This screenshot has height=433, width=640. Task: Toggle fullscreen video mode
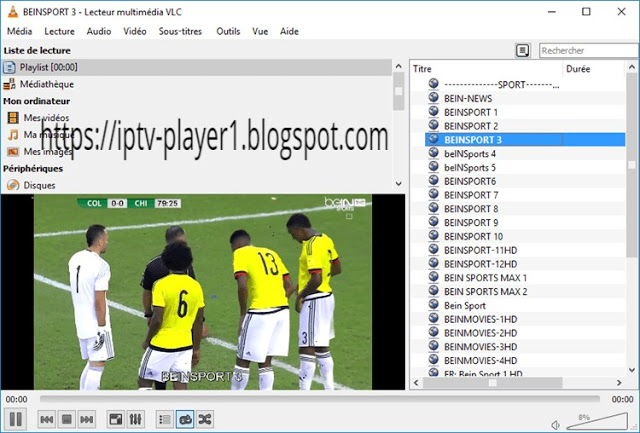116,419
